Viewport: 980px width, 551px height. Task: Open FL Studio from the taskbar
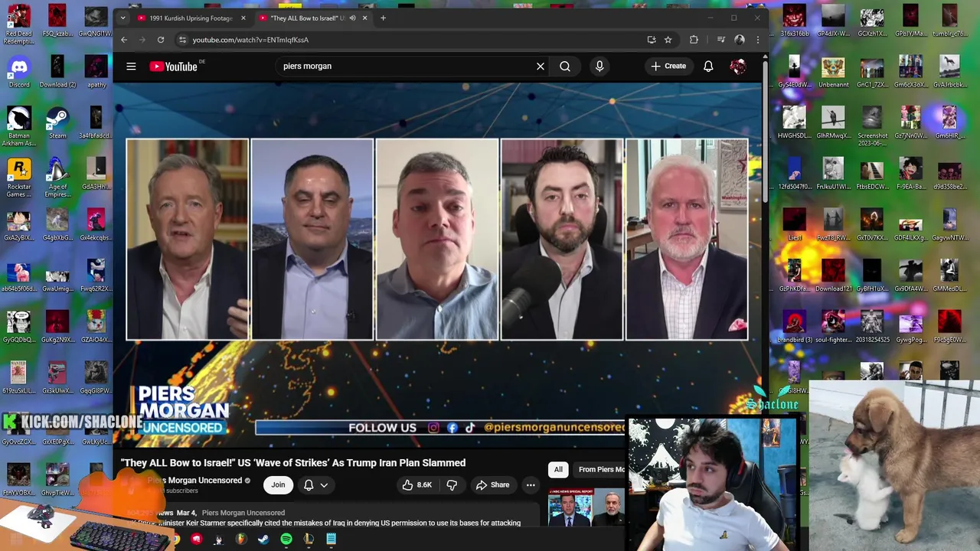(x=241, y=540)
